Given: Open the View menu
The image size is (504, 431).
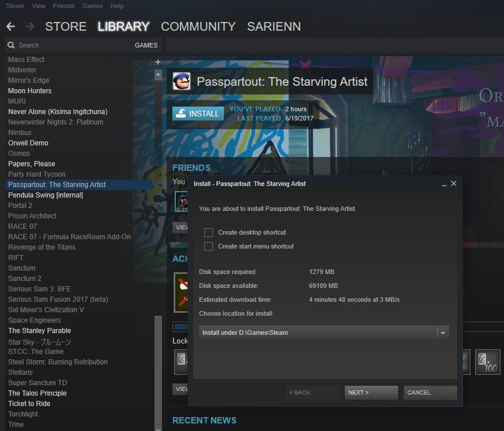Looking at the screenshot, I should click(x=39, y=6).
